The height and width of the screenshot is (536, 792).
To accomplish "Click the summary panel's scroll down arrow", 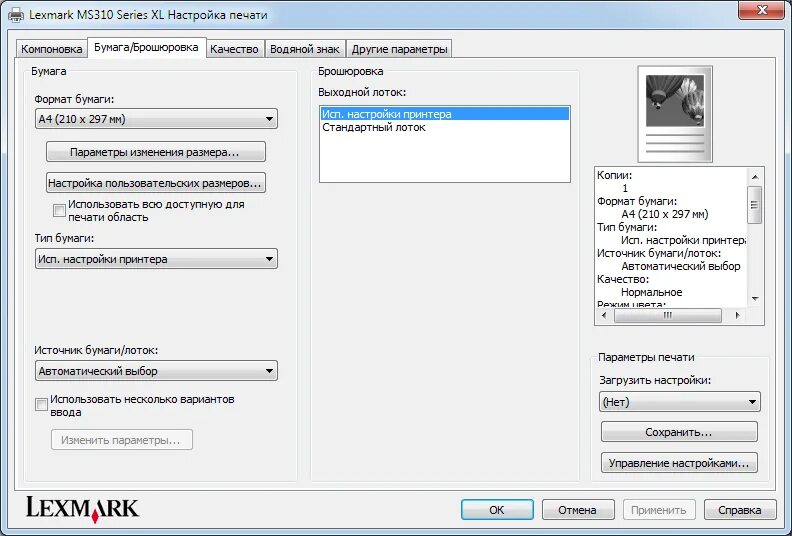I will coord(755,299).
